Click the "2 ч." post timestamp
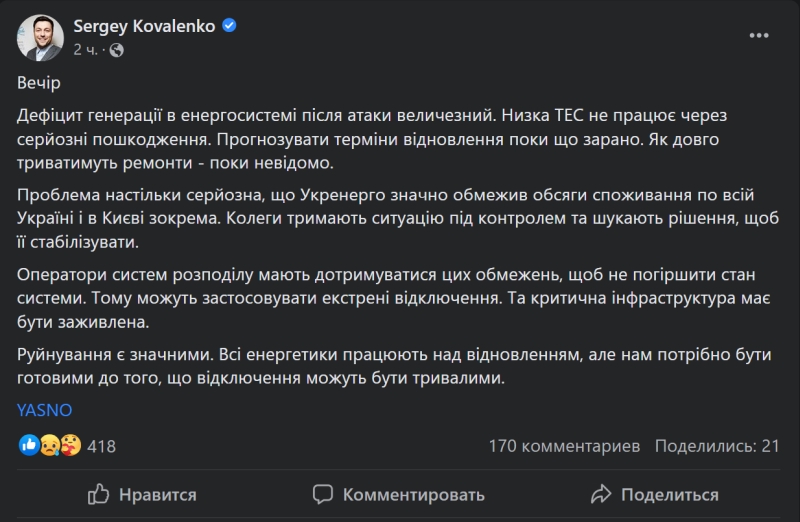 click(84, 49)
